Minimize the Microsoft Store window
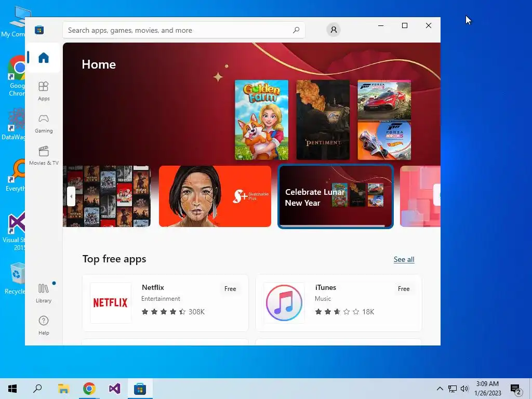The width and height of the screenshot is (532, 399). pyautogui.click(x=381, y=25)
